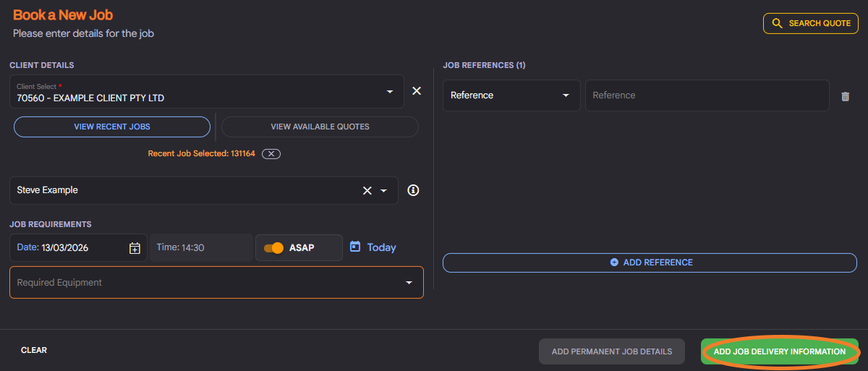Open the Reference type dropdown

(511, 95)
